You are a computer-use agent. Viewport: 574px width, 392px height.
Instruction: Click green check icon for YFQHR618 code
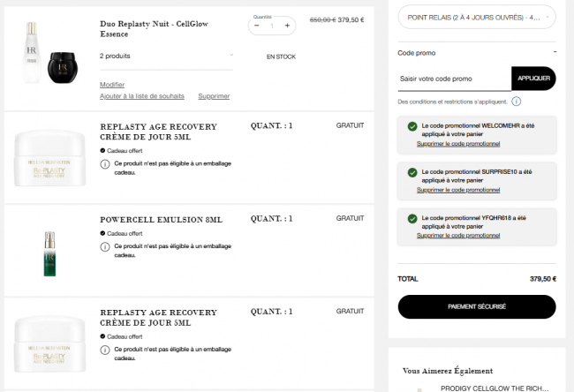point(412,219)
